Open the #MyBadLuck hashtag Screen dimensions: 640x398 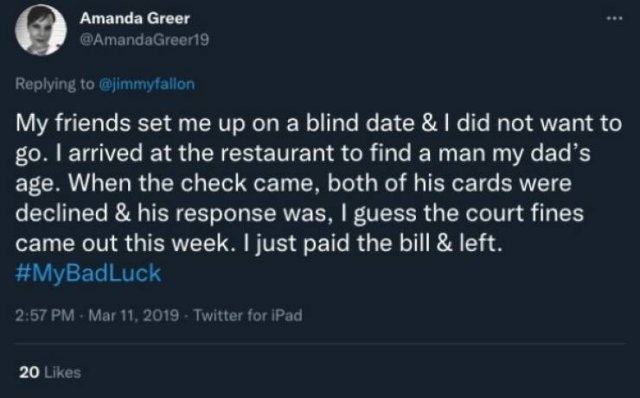pyautogui.click(x=88, y=273)
